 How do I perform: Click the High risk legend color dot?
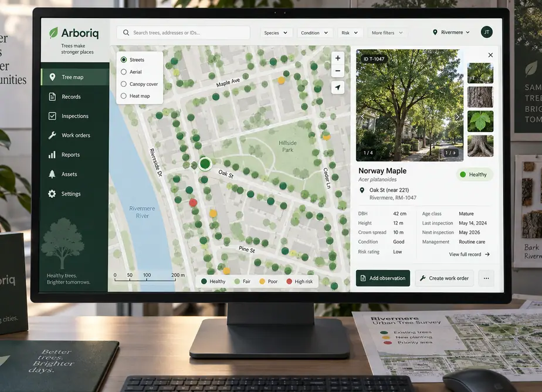[289, 281]
